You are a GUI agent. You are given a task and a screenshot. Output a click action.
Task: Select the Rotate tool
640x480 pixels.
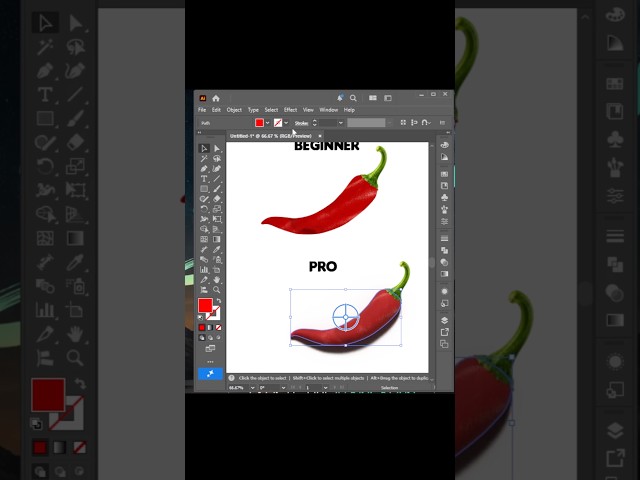pyautogui.click(x=204, y=209)
